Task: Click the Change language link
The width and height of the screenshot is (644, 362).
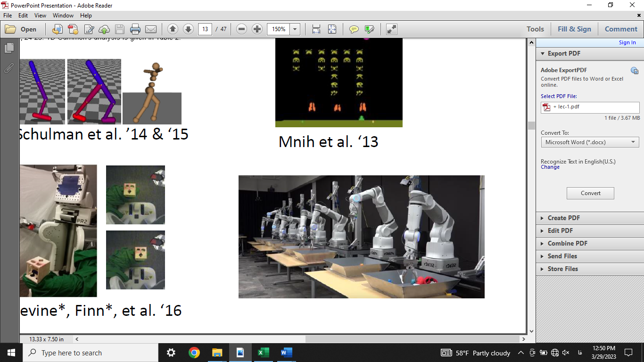Action: 550,167
